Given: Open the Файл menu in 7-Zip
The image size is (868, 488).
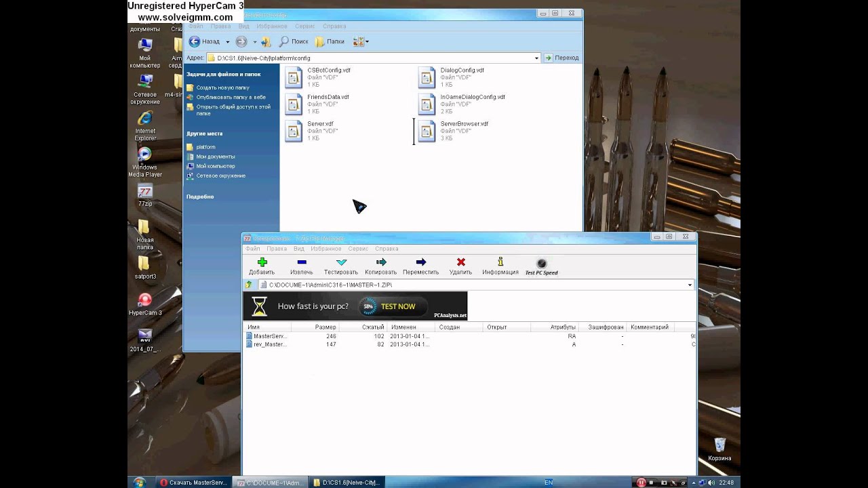Looking at the screenshot, I should pyautogui.click(x=253, y=249).
